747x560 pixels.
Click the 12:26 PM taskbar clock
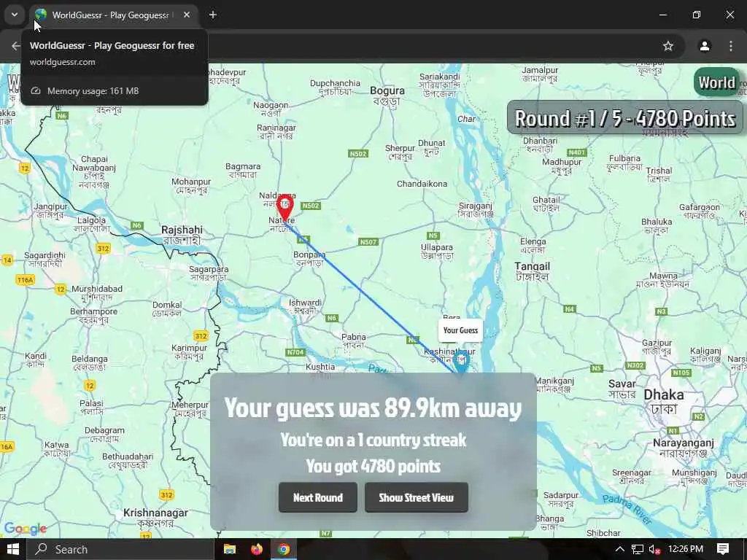click(x=686, y=549)
